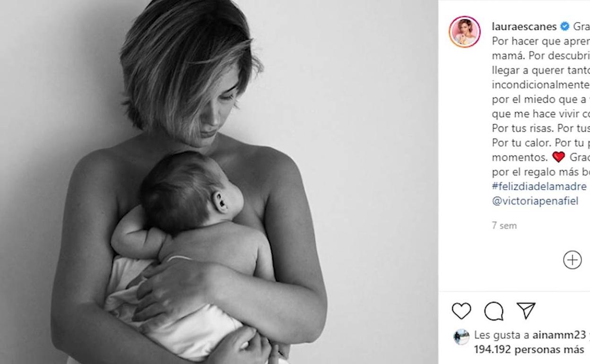The height and width of the screenshot is (364, 590).
Task: Click the 7 sem timestamp
Action: [x=504, y=225]
